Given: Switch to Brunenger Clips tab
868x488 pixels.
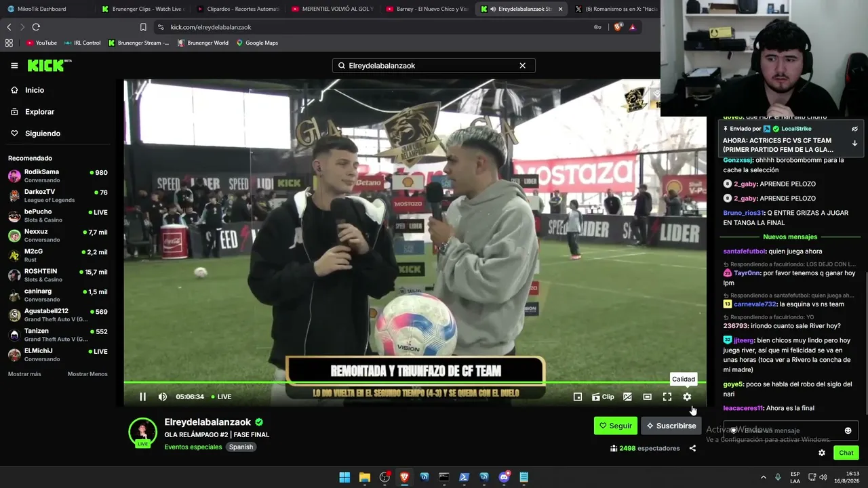Looking at the screenshot, I should click(144, 9).
